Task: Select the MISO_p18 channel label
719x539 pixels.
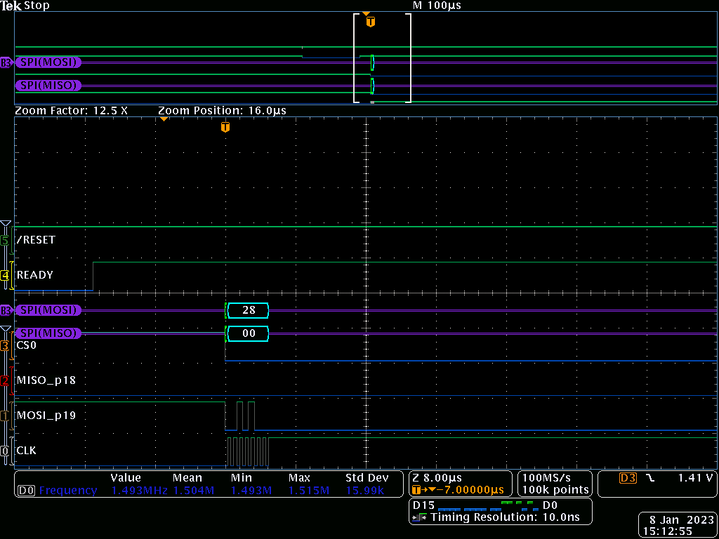Action: (46, 380)
